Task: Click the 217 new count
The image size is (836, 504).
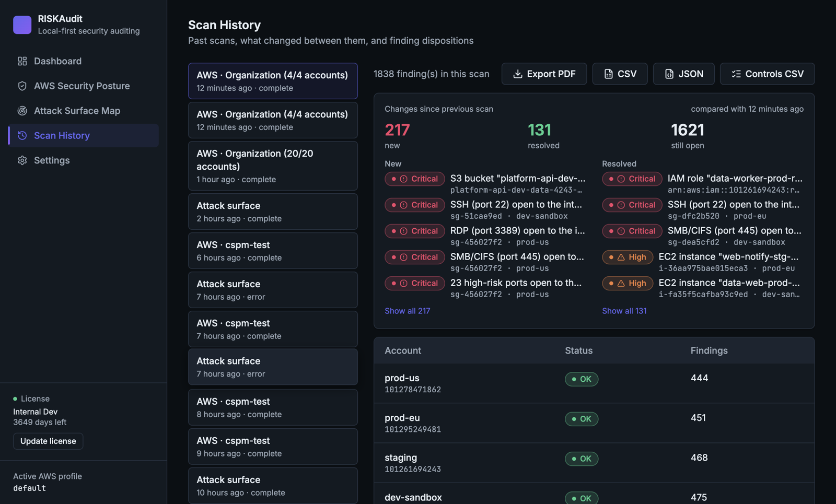Action: [397, 130]
